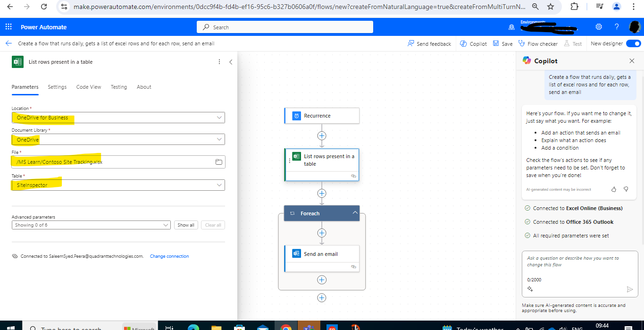Click the Power Automate title text
The width and height of the screenshot is (644, 330).
pyautogui.click(x=44, y=27)
